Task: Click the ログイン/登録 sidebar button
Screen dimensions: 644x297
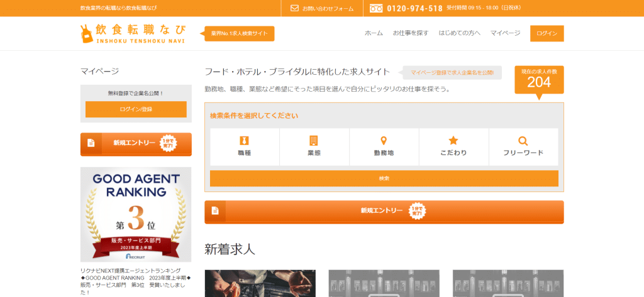Action: pos(136,109)
